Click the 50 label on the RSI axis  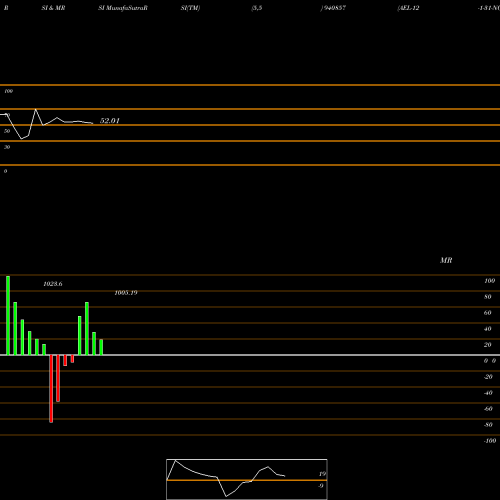coord(7,131)
